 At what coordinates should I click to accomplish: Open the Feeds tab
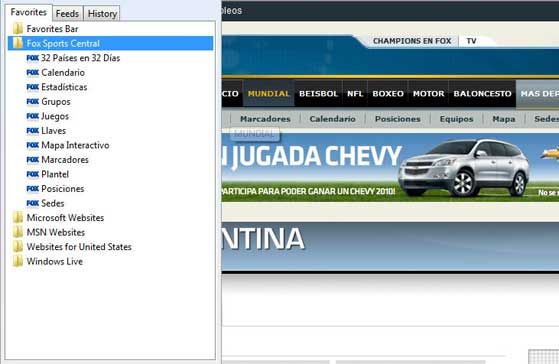(67, 14)
